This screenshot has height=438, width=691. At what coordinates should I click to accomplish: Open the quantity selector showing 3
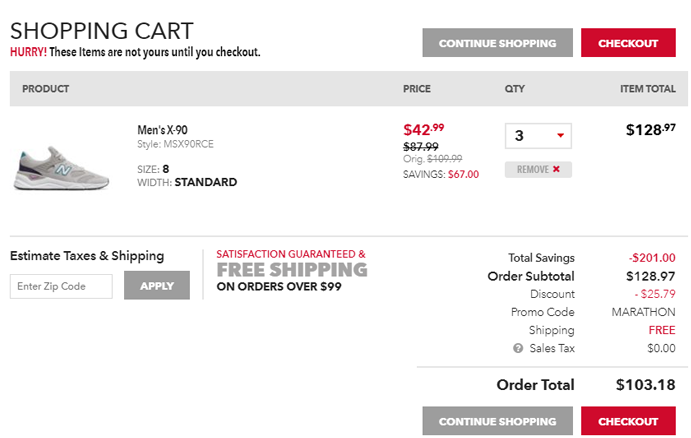pos(538,136)
